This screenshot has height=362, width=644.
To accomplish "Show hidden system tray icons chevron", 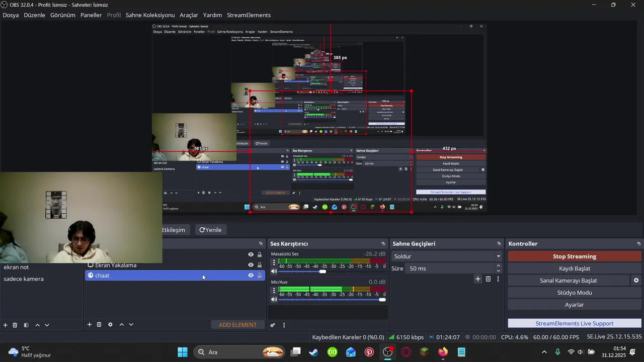I will coord(544,352).
